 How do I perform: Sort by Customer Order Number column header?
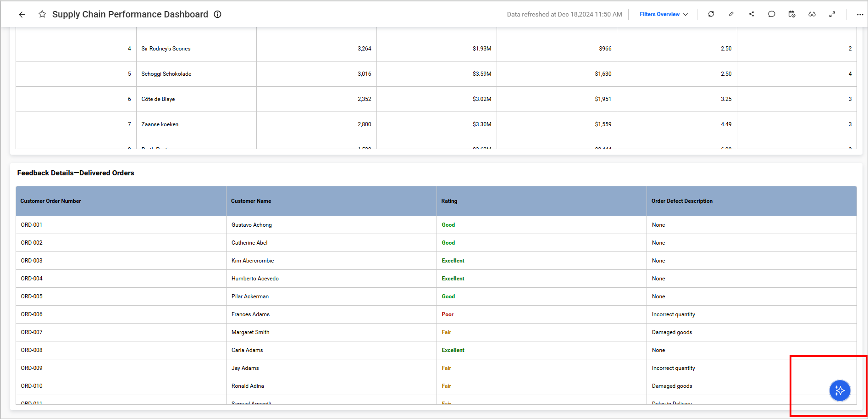(51, 201)
